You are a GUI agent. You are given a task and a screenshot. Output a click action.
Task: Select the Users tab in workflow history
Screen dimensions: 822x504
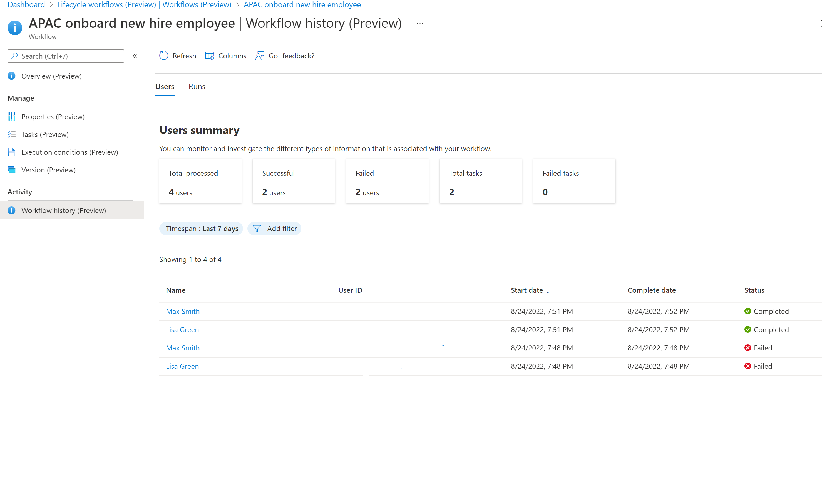[164, 86]
